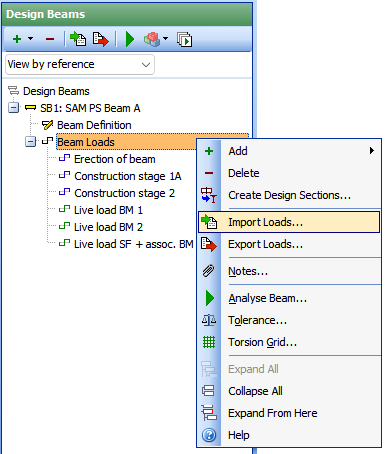The height and width of the screenshot is (454, 388).
Task: Select the Design Beams root tree node
Action: coord(56,91)
